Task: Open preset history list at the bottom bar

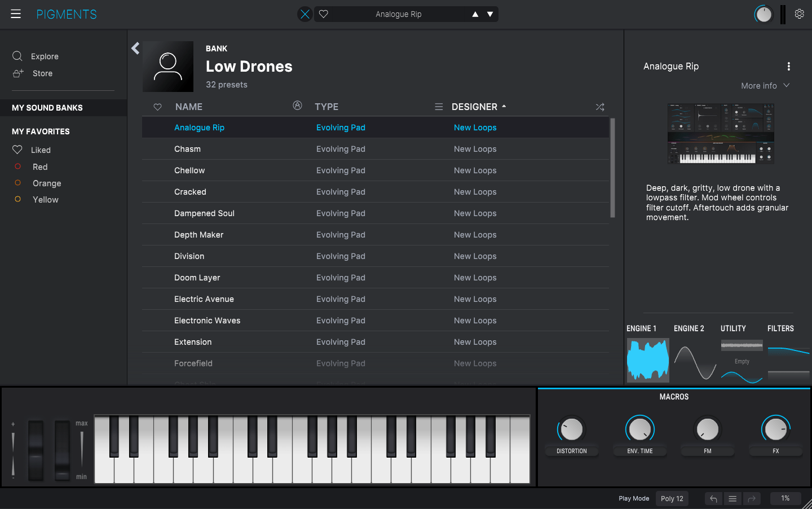Action: tap(732, 498)
